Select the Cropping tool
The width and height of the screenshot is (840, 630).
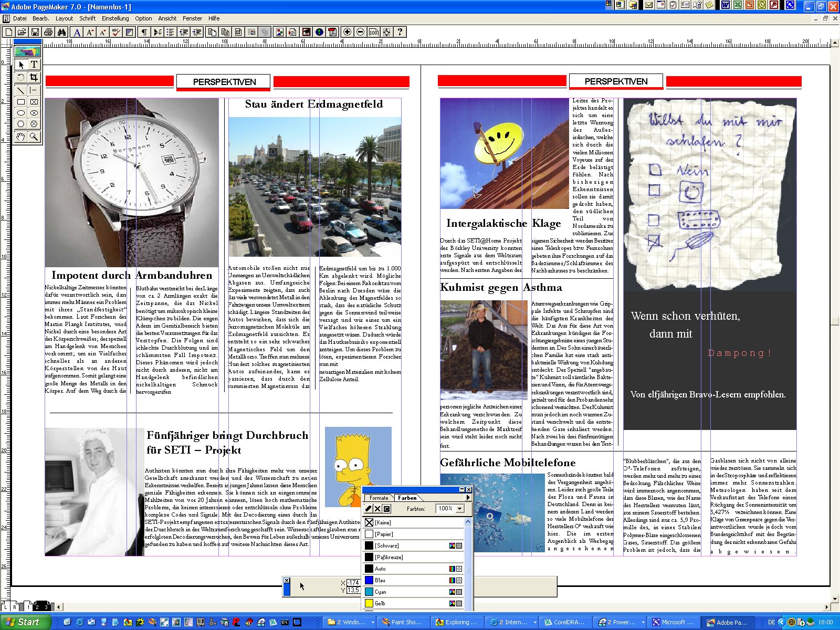click(x=34, y=77)
